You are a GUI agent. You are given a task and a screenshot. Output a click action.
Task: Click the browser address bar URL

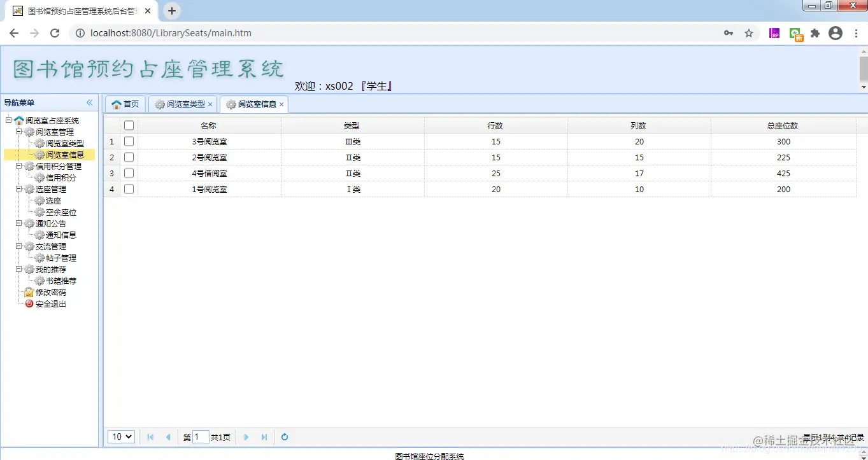point(171,33)
